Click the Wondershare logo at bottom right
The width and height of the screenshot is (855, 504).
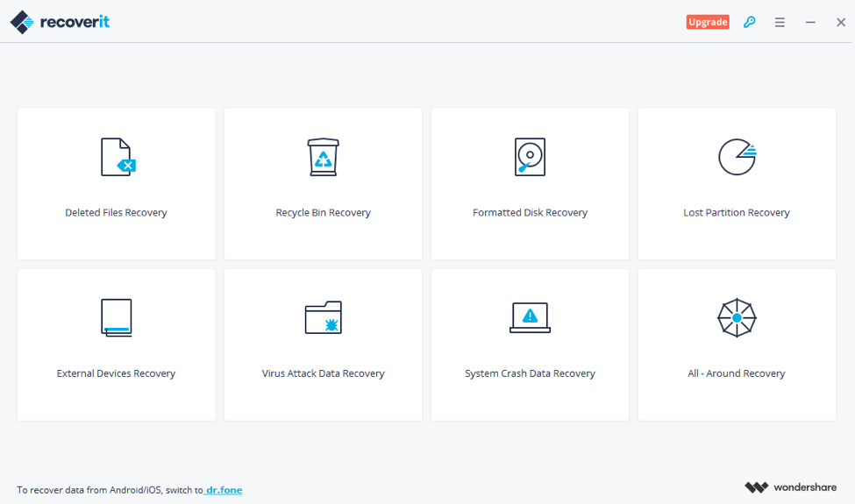click(790, 487)
